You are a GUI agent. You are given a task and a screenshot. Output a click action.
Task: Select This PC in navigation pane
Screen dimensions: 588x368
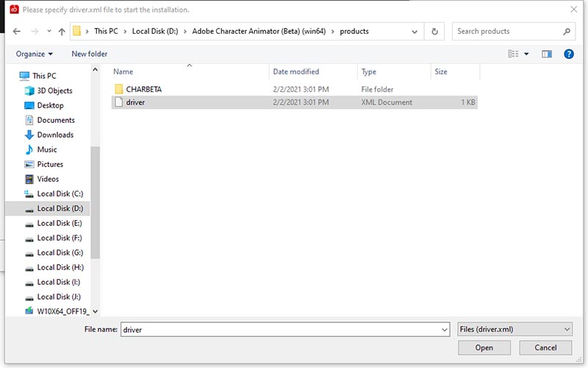[x=44, y=76]
